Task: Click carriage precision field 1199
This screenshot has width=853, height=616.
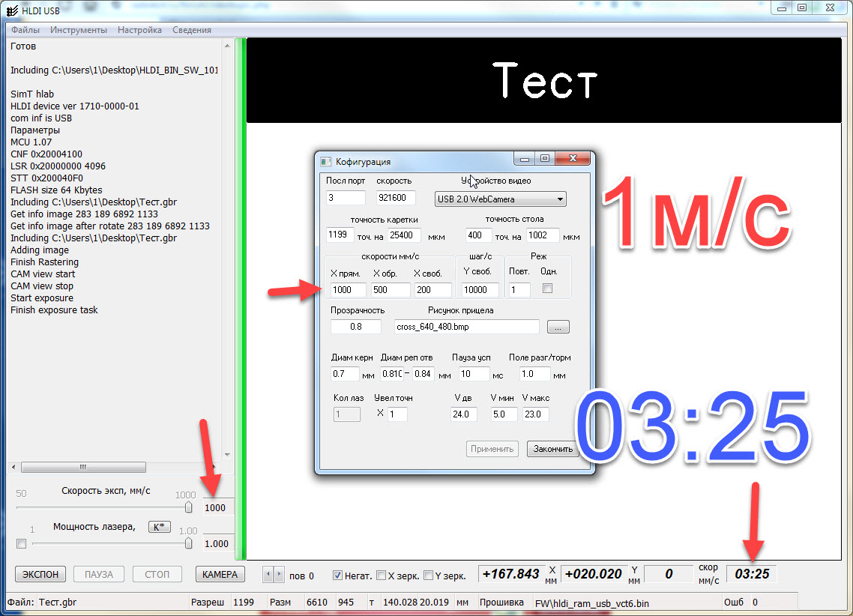Action: coord(340,235)
